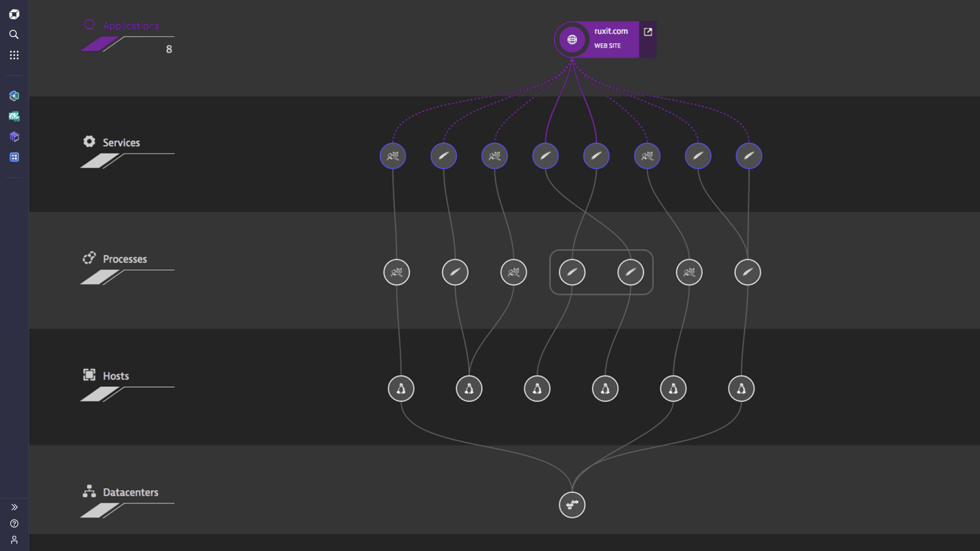Viewport: 980px width, 551px height.
Task: Open the blue workflow app in sidebar
Action: (x=14, y=157)
